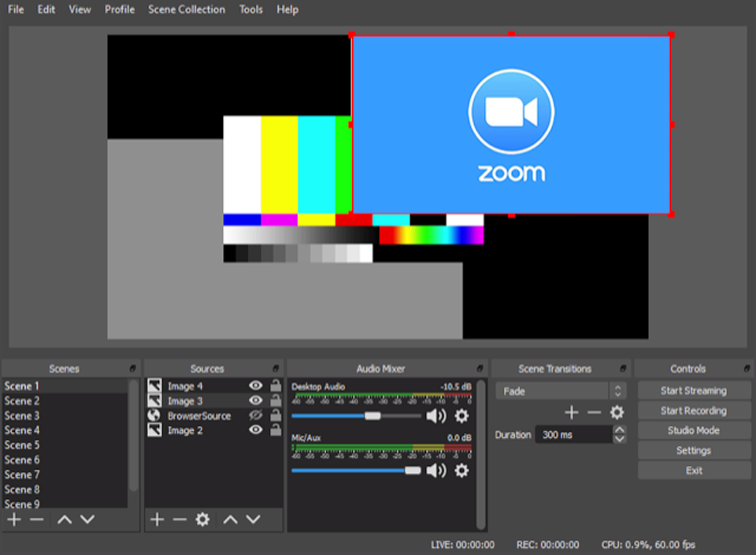Viewport: 756px width, 555px height.
Task: Move source up in Sources panel
Action: (x=230, y=520)
